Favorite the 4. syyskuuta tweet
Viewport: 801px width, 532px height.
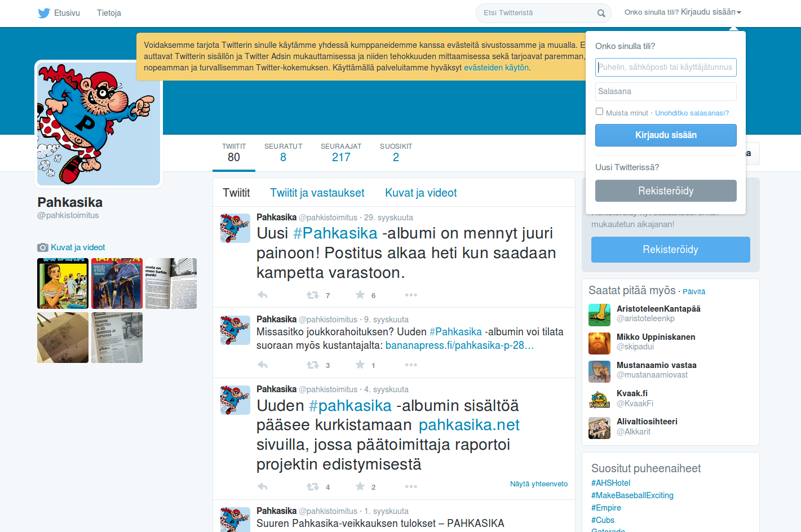[360, 486]
